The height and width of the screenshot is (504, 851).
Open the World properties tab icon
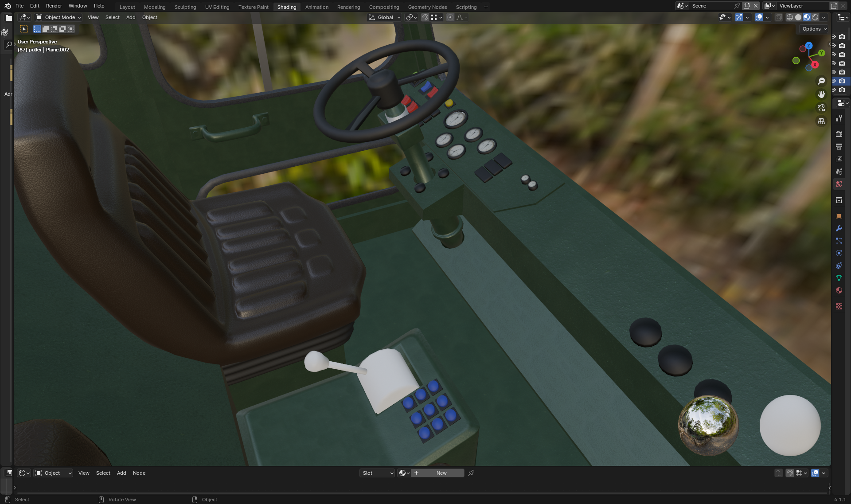pyautogui.click(x=839, y=184)
